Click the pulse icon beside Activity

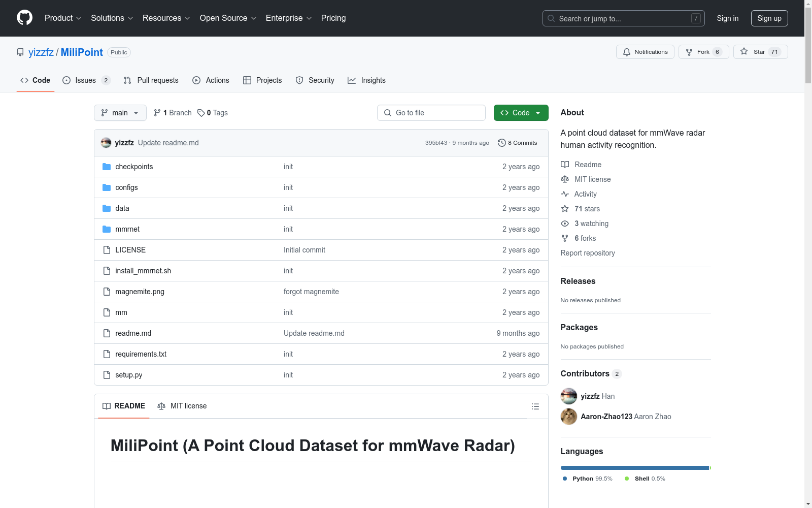[565, 194]
